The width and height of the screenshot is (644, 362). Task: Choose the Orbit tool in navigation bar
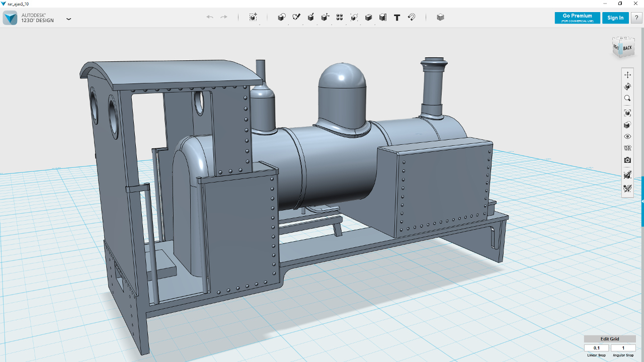(627, 87)
